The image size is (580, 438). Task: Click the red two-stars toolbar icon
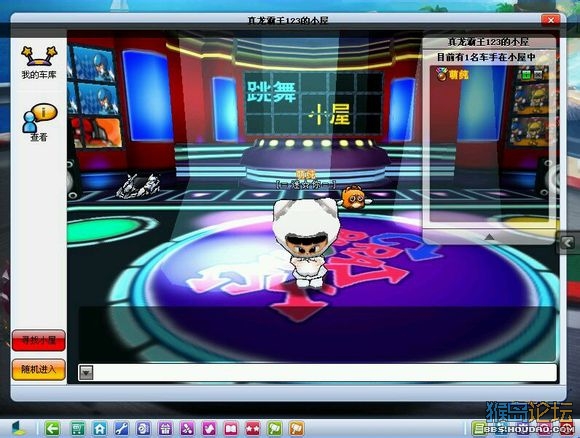[253, 429]
